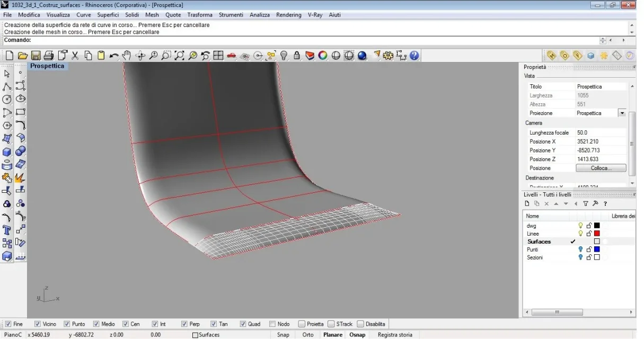Image resolution: width=644 pixels, height=339 pixels.
Task: Click the blue sphere render icon
Action: [362, 56]
